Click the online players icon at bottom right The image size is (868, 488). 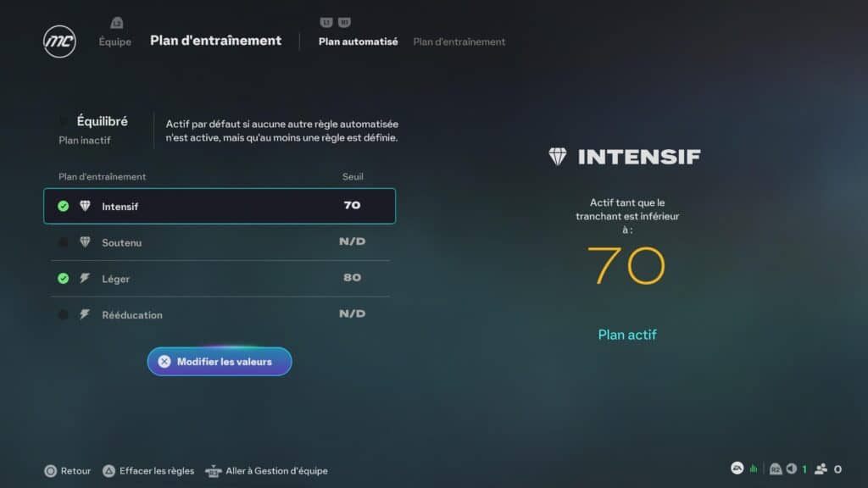point(821,469)
